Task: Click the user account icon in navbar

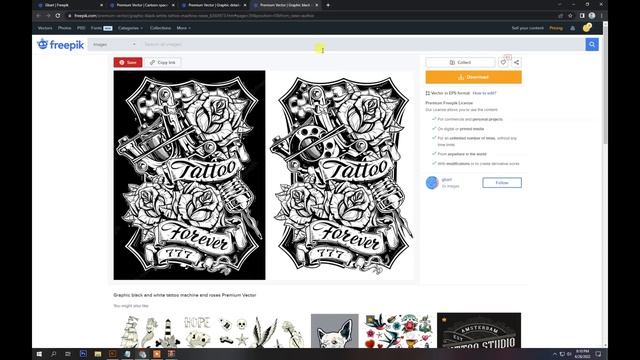Action: tap(573, 28)
